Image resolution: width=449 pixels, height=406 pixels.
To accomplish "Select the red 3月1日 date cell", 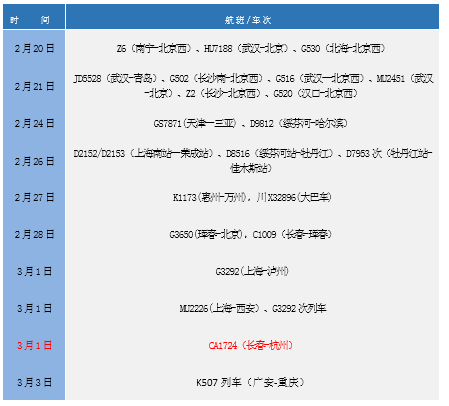I will pos(34,345).
